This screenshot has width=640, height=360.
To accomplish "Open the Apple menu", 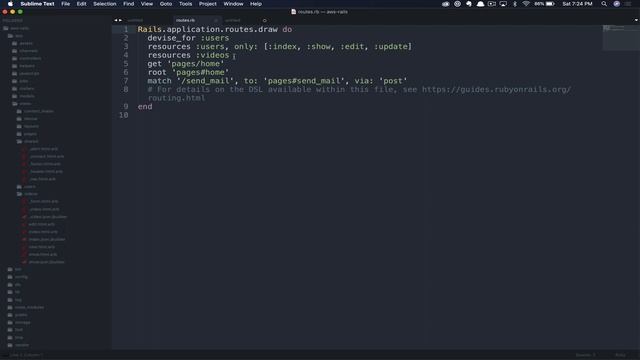I will (x=10, y=4).
